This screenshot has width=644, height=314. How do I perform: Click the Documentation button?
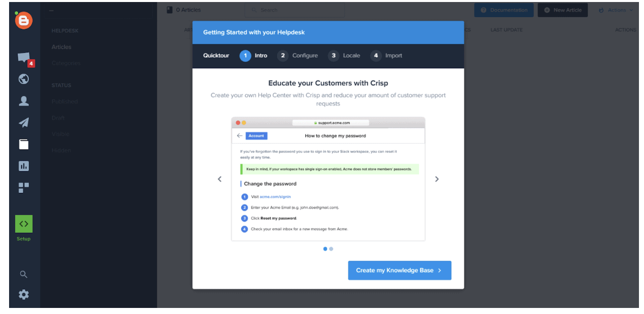(x=504, y=10)
